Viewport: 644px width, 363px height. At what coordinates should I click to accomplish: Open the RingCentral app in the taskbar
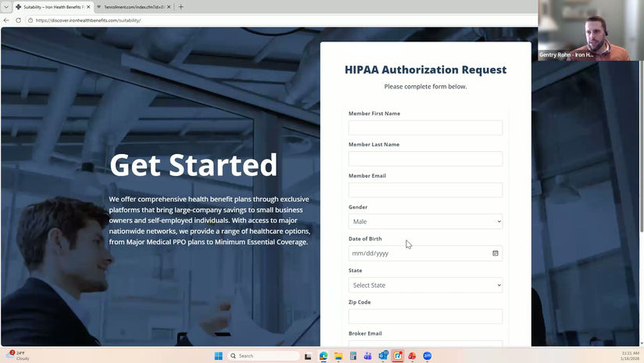(398, 356)
